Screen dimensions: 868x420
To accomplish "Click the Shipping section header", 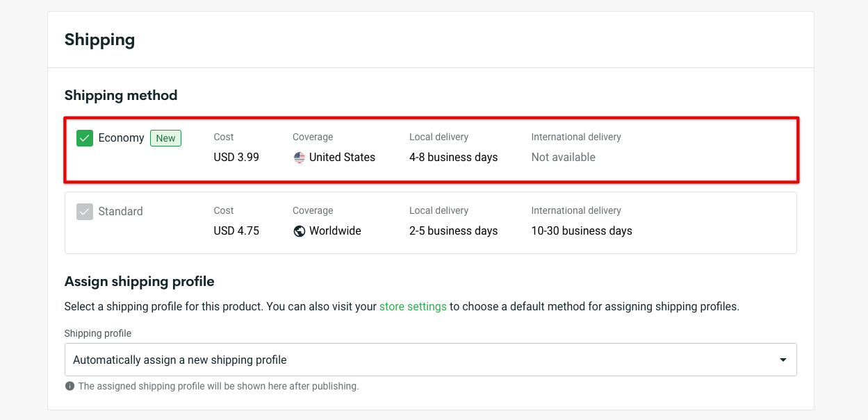I will point(99,40).
